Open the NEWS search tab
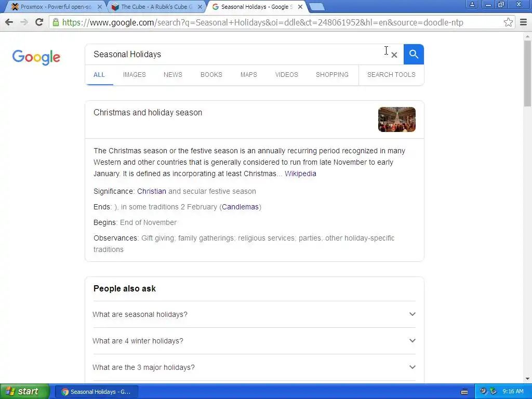 click(172, 75)
